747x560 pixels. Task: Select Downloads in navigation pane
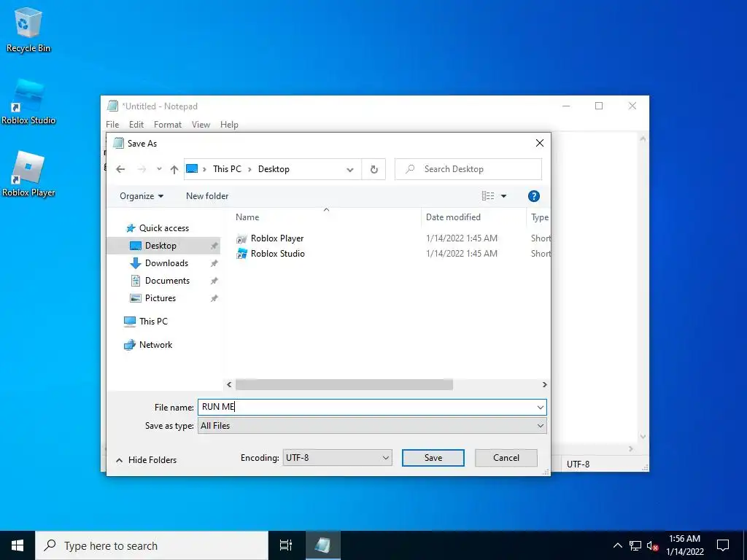point(166,263)
